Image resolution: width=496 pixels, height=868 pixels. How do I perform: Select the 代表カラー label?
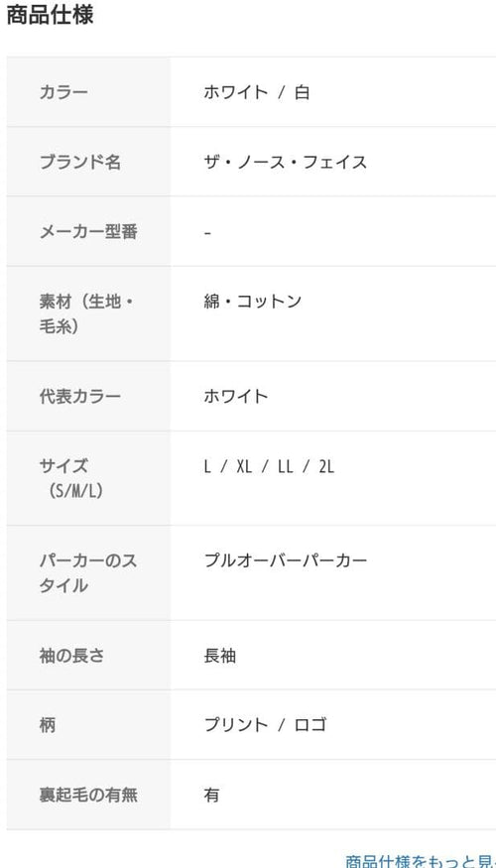coord(79,397)
